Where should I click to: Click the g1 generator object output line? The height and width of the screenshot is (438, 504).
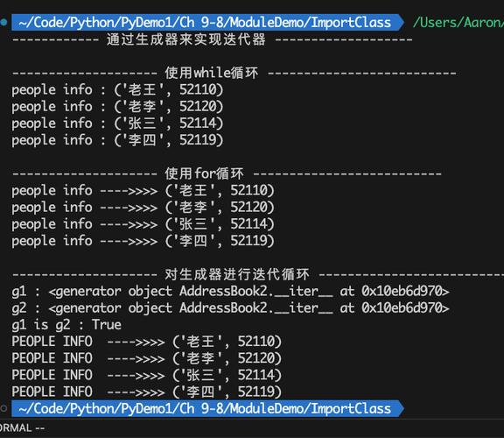tap(230, 291)
